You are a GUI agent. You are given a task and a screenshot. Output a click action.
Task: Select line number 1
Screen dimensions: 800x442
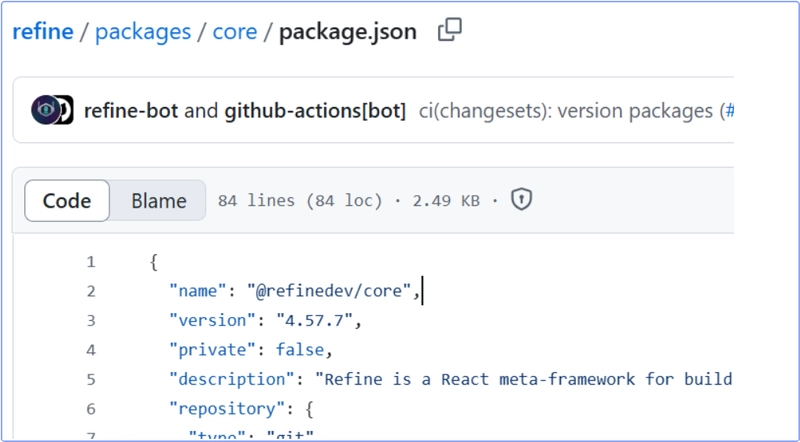point(91,262)
